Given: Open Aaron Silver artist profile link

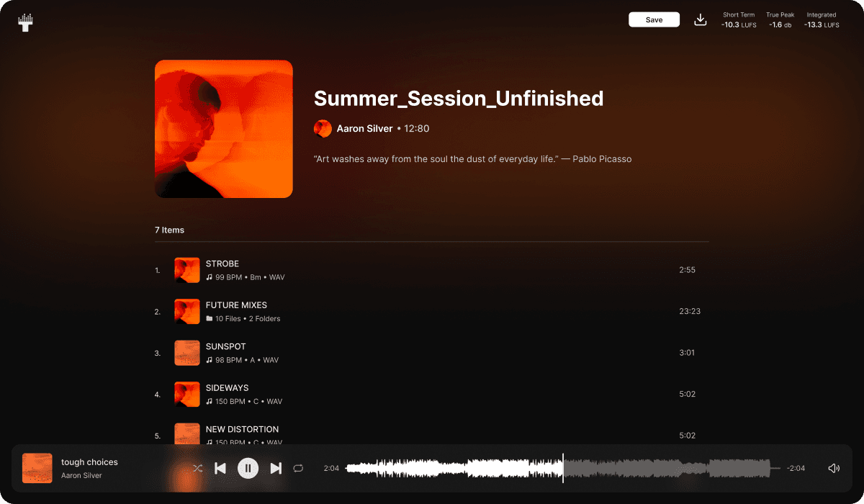Looking at the screenshot, I should pyautogui.click(x=364, y=129).
